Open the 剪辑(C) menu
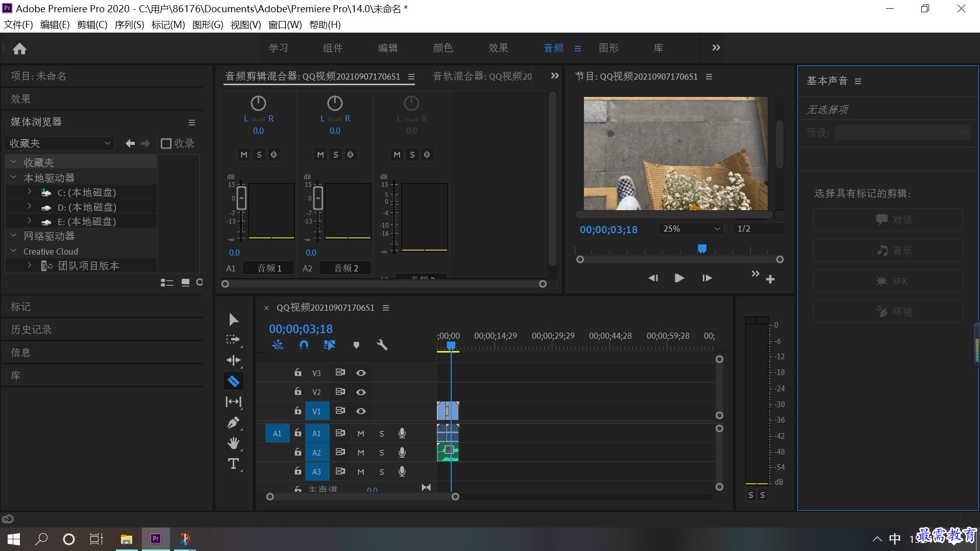The height and width of the screenshot is (551, 980). (x=92, y=25)
